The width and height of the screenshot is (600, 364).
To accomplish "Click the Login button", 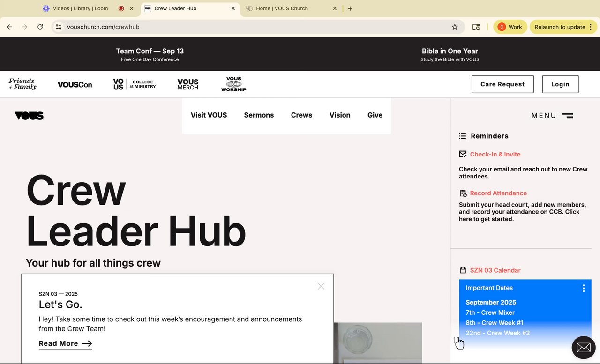I will (560, 84).
